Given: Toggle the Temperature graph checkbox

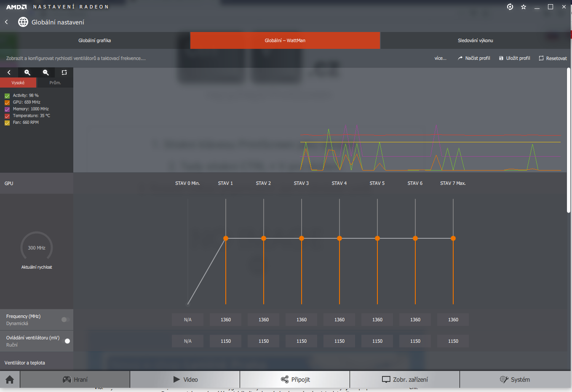Looking at the screenshot, I should tap(7, 116).
